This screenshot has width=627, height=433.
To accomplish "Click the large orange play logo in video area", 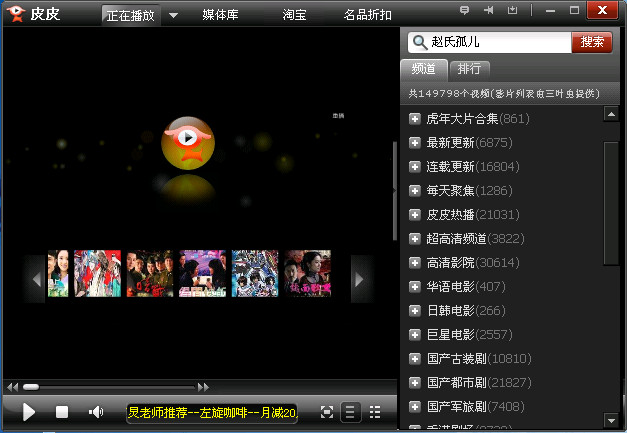I will tap(187, 143).
